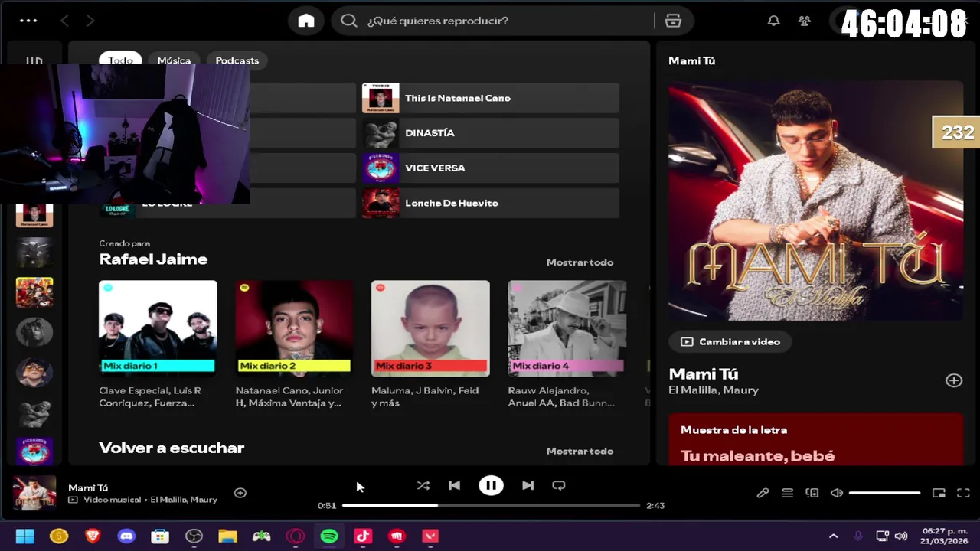Open Lonche De Huevito tile
980x551 pixels.
[x=491, y=203]
